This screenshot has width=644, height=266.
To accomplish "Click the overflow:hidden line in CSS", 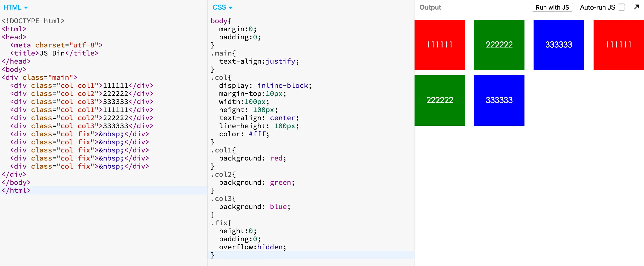I will coord(253,247).
